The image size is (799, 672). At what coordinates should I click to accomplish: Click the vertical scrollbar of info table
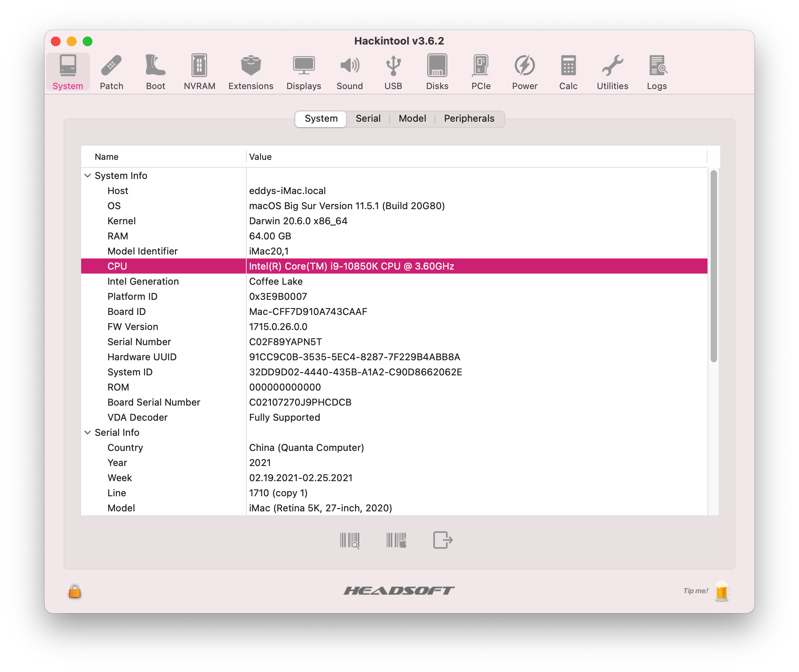[x=713, y=266]
